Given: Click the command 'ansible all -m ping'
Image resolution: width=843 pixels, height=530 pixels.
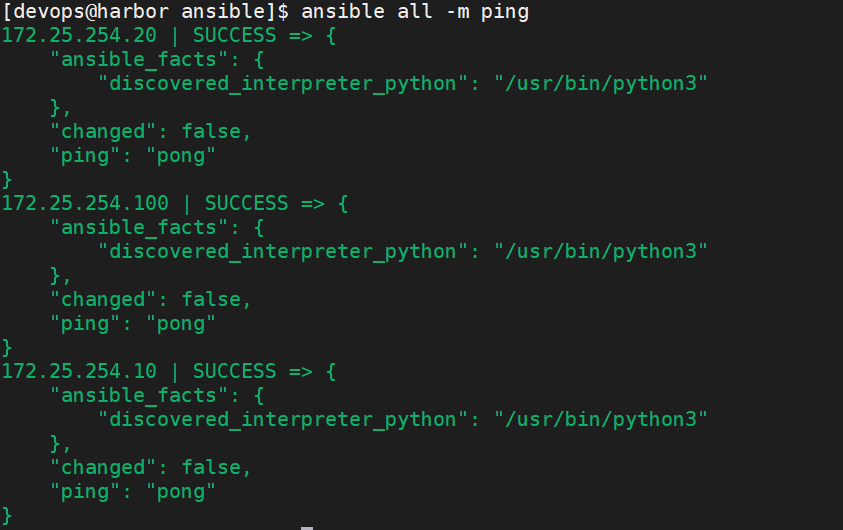Looking at the screenshot, I should pos(415,11).
